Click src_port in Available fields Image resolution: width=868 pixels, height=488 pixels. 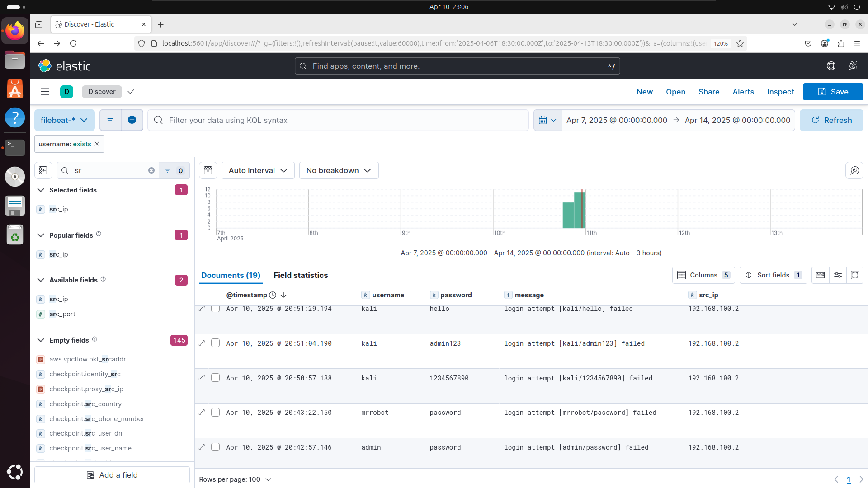click(x=62, y=314)
